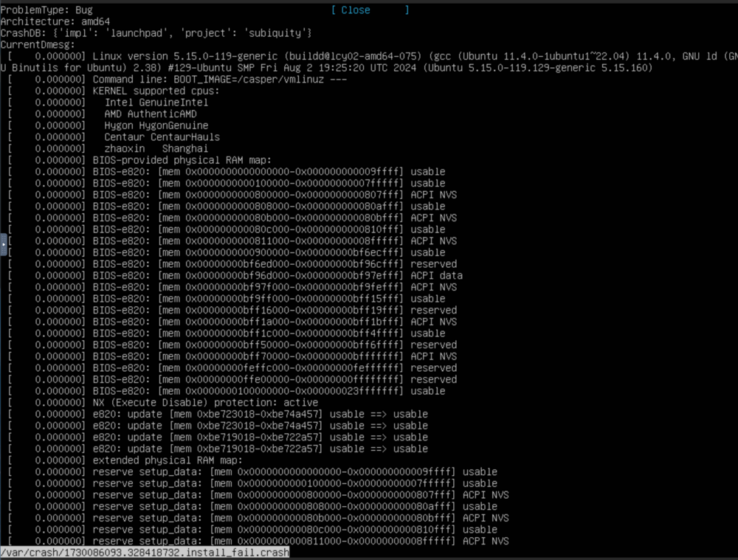Viewport: 738px width, 560px height.
Task: Click 'KERNEL supported cpus:' line
Action: (114, 91)
